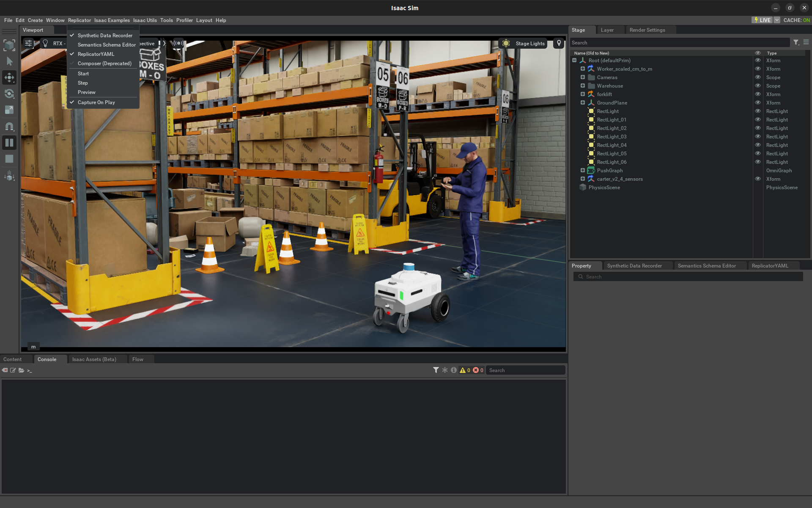Open the Isaac Examples menu
The height and width of the screenshot is (508, 812).
(112, 20)
